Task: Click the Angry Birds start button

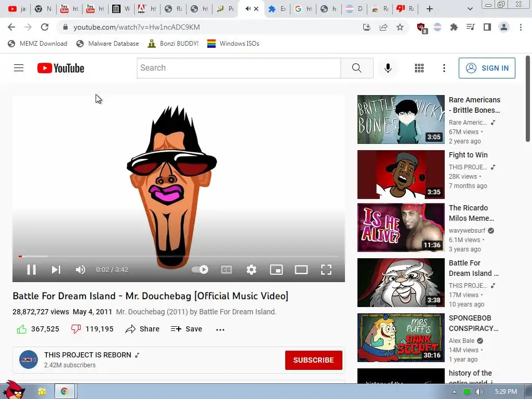Action: [14, 390]
